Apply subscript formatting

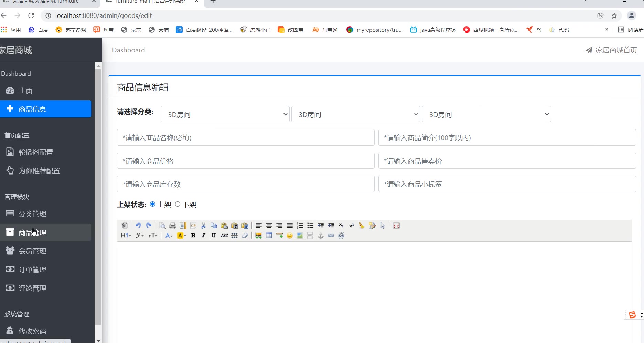coord(341,226)
